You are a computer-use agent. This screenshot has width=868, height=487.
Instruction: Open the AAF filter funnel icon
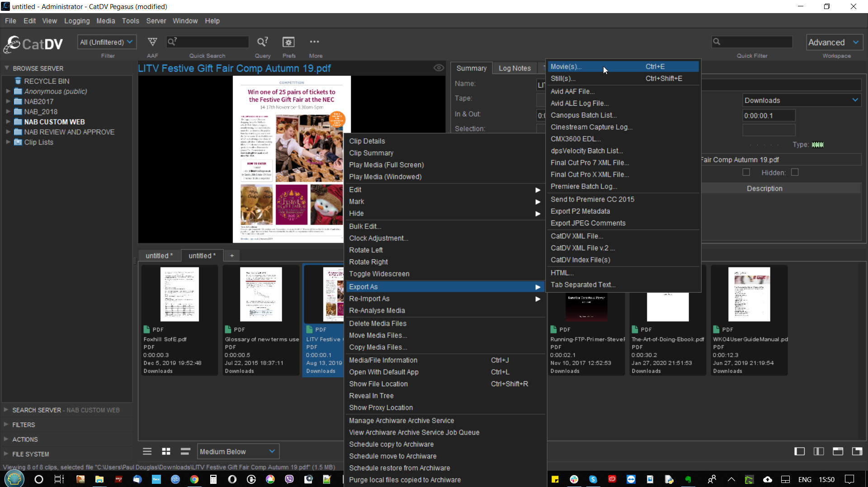pyautogui.click(x=152, y=42)
